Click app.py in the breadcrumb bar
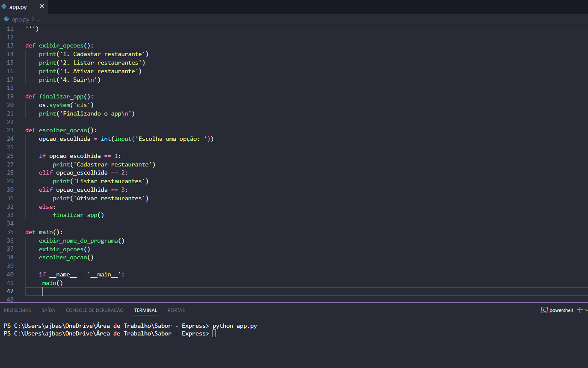Screen dimensions: 588x368 pyautogui.click(x=21, y=19)
